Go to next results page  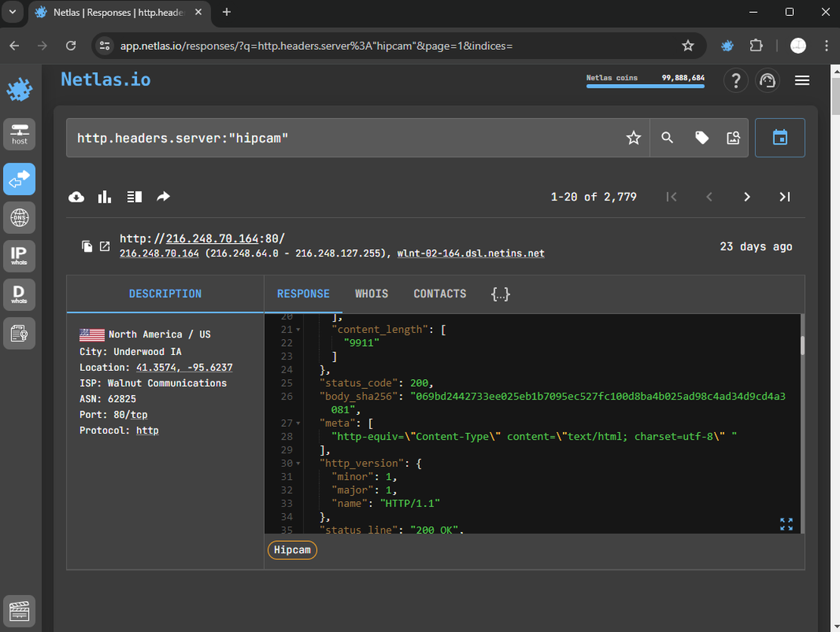(747, 197)
